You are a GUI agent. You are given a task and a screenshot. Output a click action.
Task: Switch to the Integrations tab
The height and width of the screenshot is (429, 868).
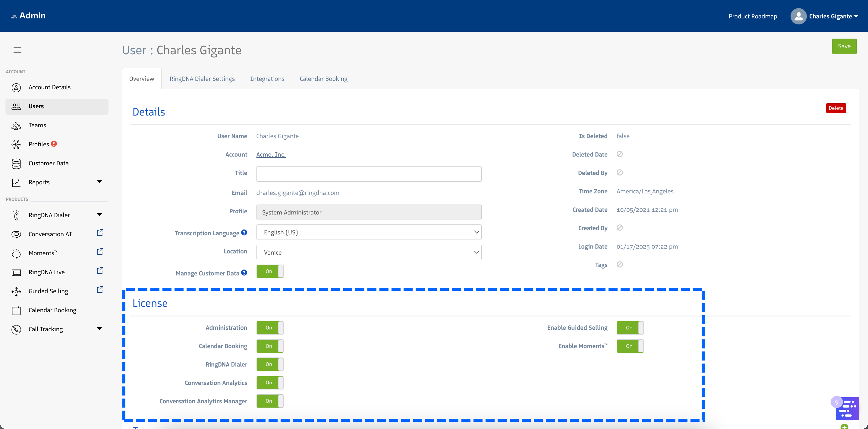pos(267,78)
